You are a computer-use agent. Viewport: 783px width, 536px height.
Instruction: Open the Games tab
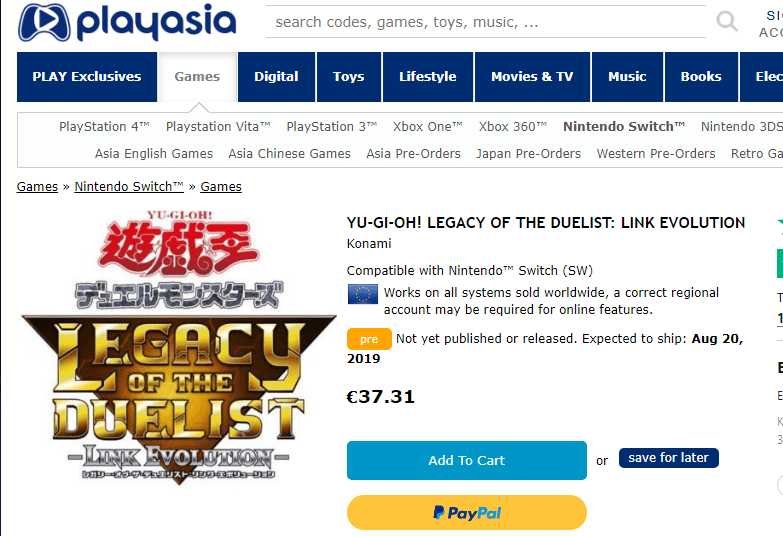pos(197,76)
